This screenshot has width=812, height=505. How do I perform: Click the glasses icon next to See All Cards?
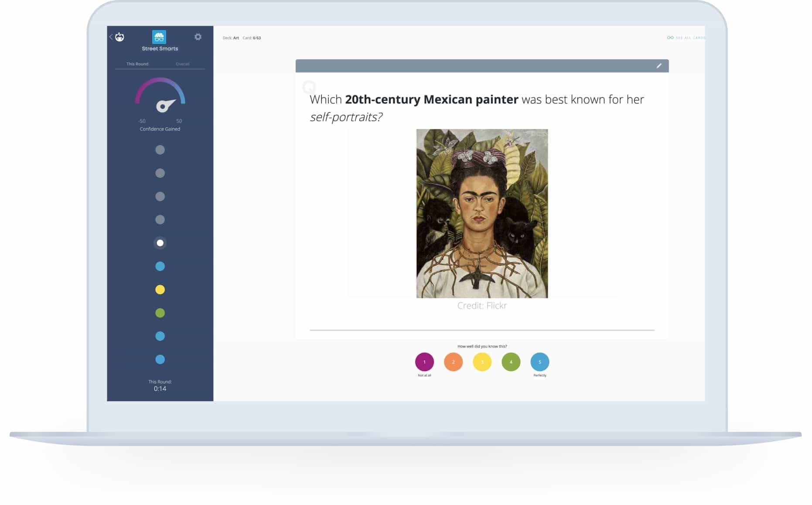pyautogui.click(x=670, y=38)
